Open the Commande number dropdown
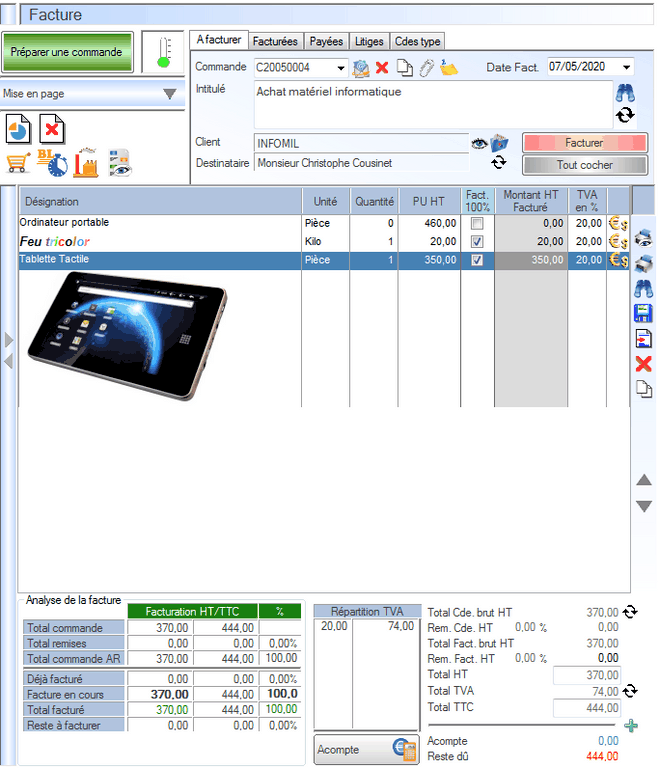Image resolution: width=659 pixels, height=768 pixels. tap(341, 68)
